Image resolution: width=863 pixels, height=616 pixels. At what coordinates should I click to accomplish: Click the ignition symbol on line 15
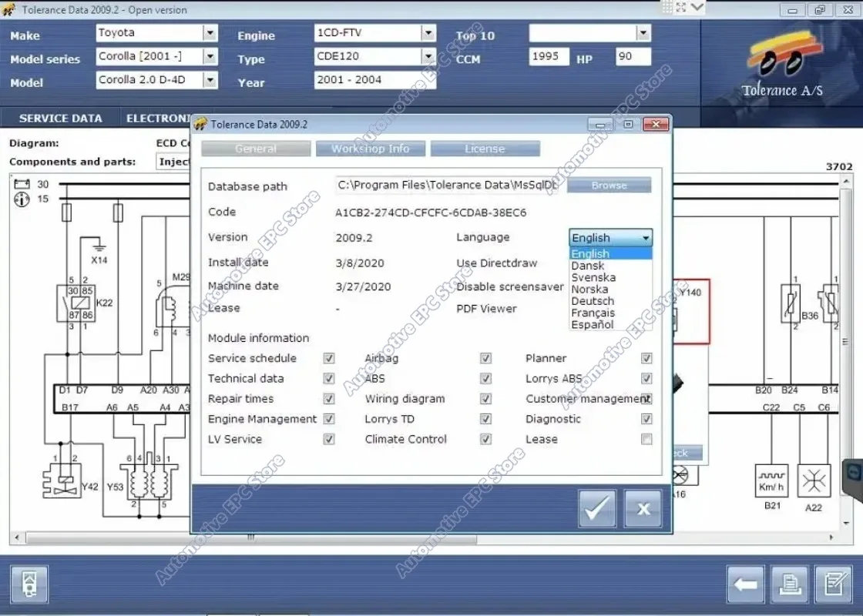(x=22, y=199)
